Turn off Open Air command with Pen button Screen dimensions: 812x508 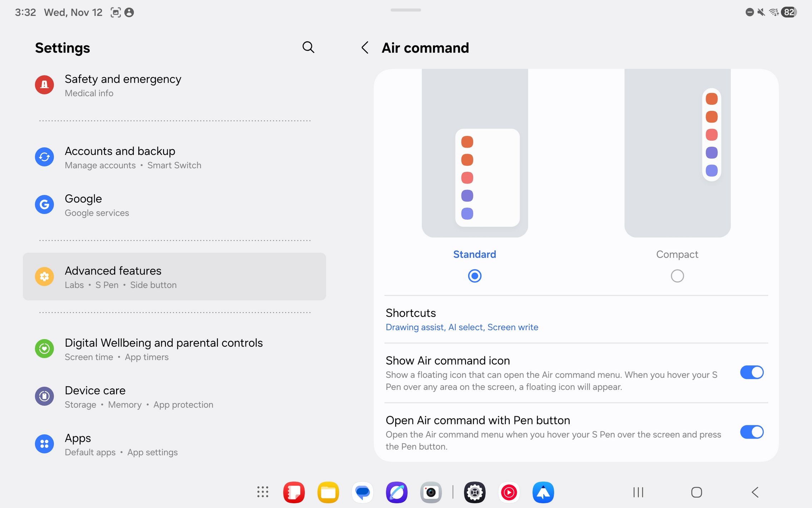pyautogui.click(x=752, y=432)
